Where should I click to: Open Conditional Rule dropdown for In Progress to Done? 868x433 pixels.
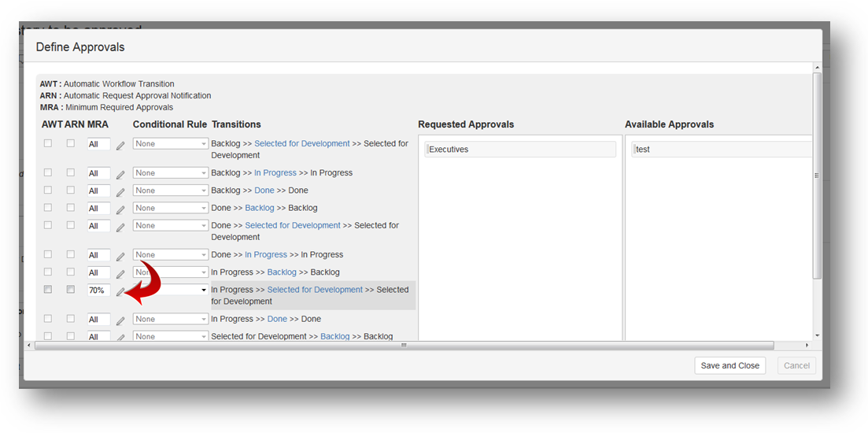click(x=170, y=319)
